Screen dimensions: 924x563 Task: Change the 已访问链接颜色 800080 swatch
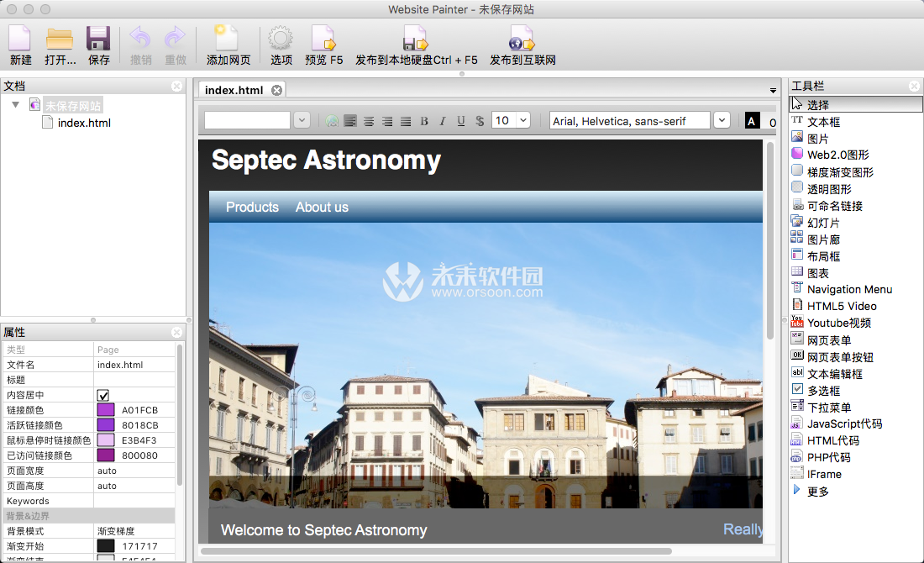pyautogui.click(x=106, y=455)
